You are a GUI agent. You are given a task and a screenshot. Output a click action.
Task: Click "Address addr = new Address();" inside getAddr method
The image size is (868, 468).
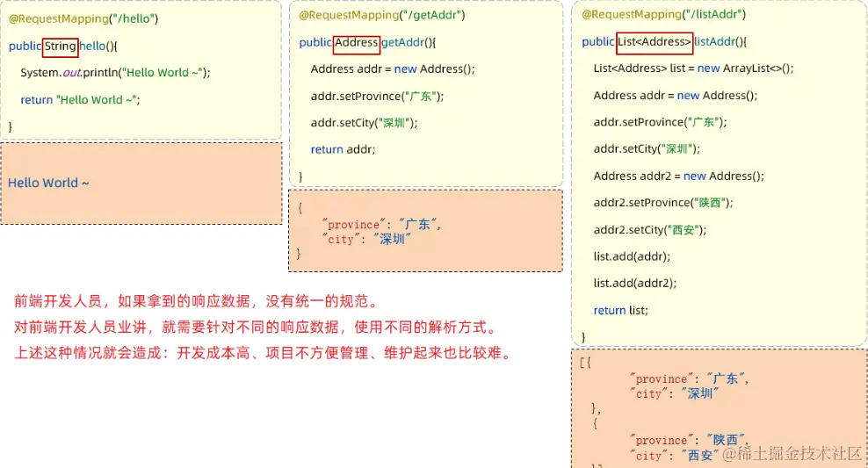pyautogui.click(x=393, y=69)
